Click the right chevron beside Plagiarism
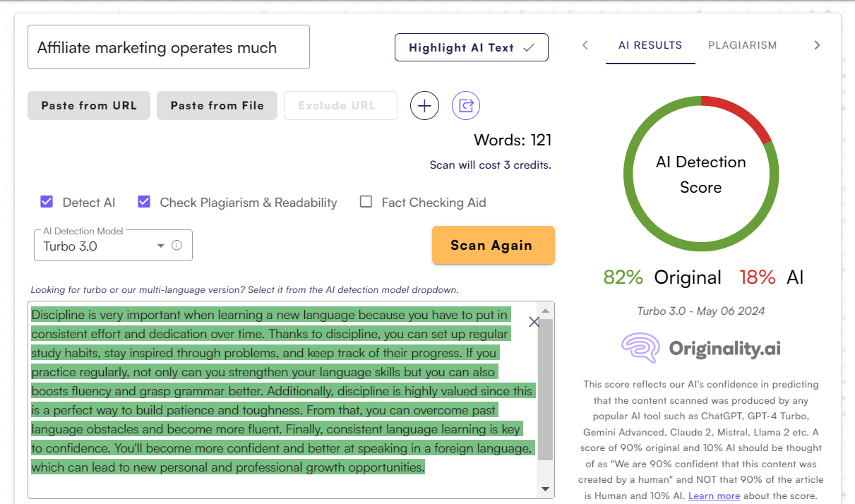 [817, 45]
